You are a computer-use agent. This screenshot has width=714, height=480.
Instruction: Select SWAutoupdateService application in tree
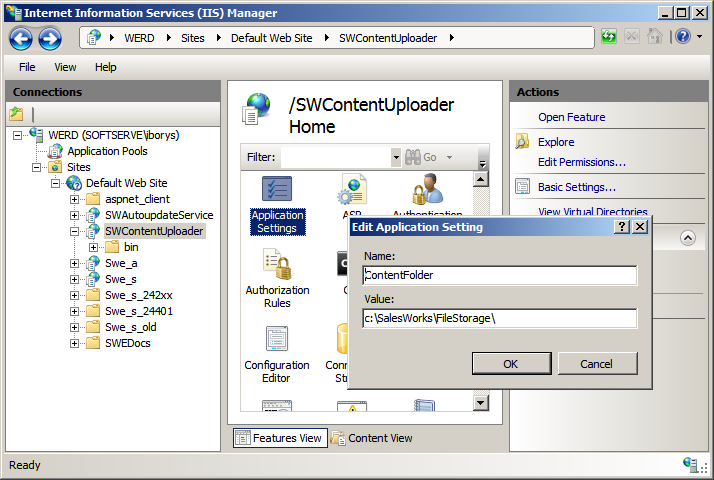[x=159, y=215]
